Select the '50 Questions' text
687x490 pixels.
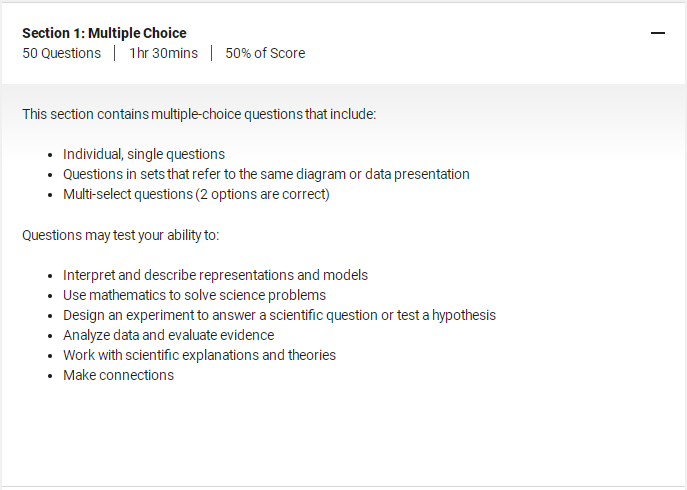click(x=61, y=53)
